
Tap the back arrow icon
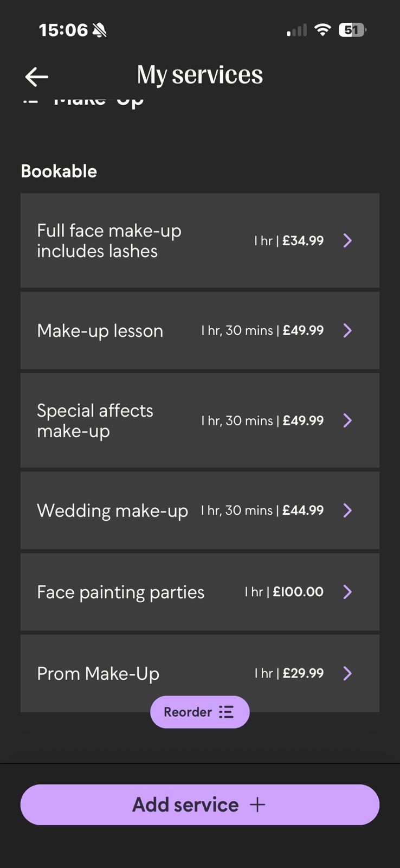pos(36,77)
